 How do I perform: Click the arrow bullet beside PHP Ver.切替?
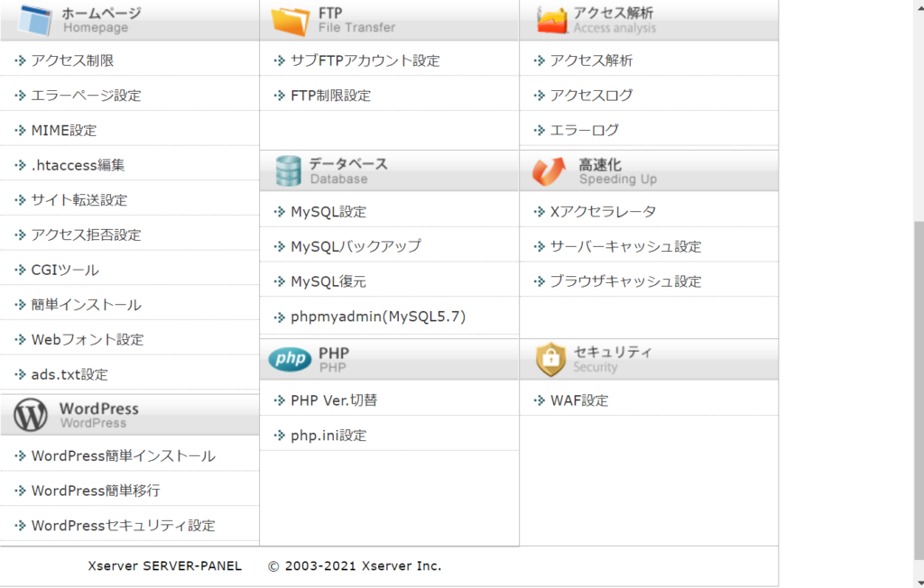point(280,400)
